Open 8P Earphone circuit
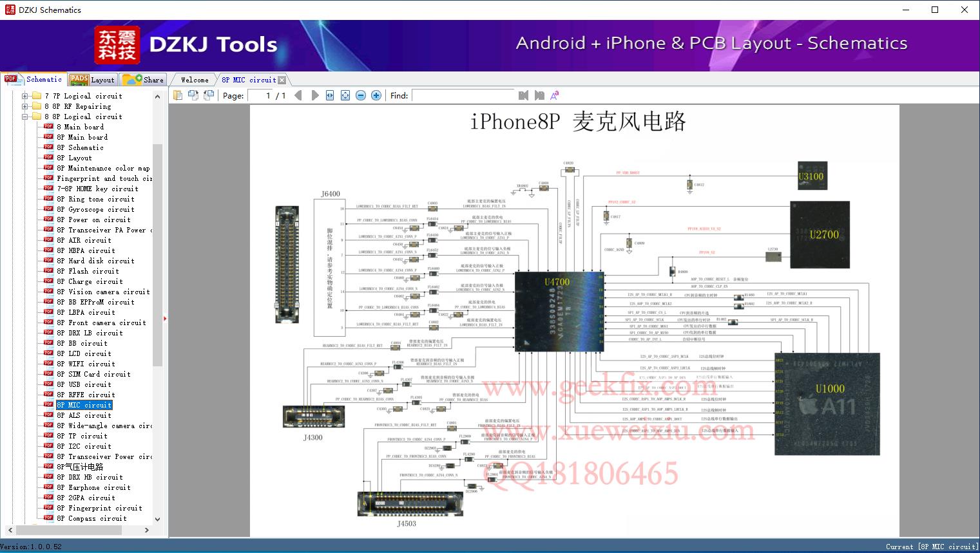The height and width of the screenshot is (553, 980). (x=93, y=487)
